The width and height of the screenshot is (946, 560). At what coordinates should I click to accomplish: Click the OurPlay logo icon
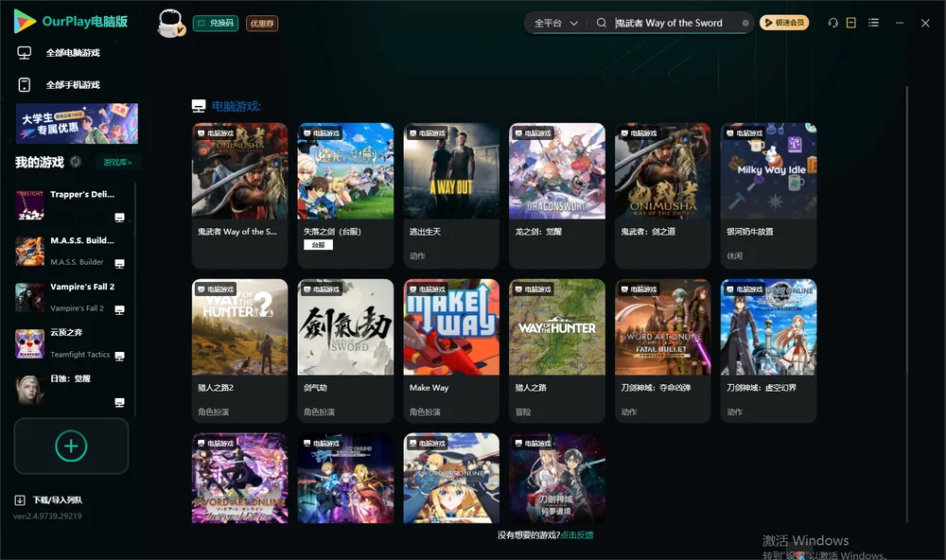25,22
